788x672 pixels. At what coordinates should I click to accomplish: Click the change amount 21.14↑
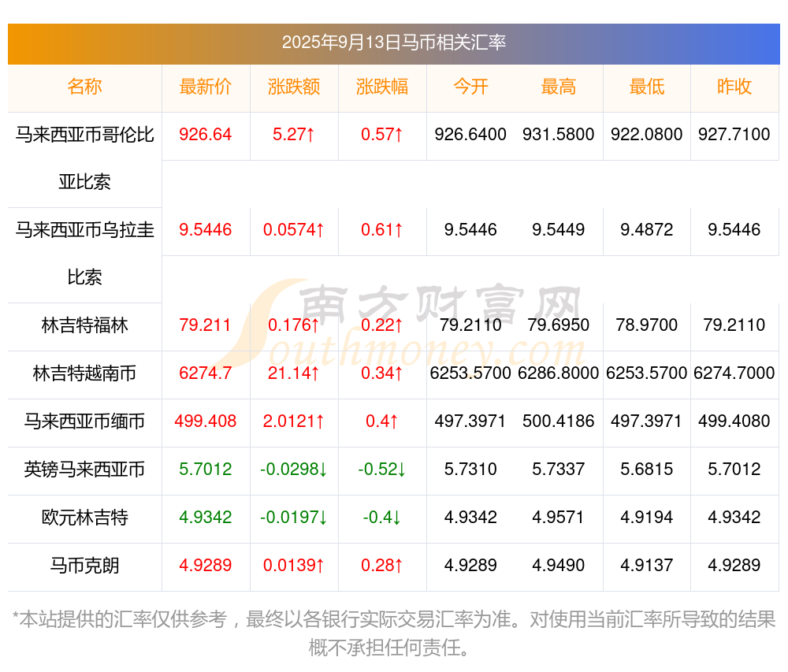(294, 373)
